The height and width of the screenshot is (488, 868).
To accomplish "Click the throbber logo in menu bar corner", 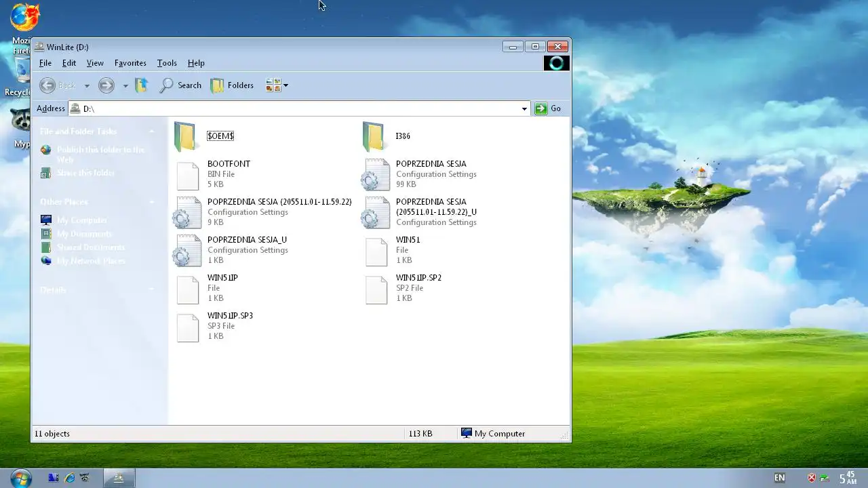I will point(557,63).
